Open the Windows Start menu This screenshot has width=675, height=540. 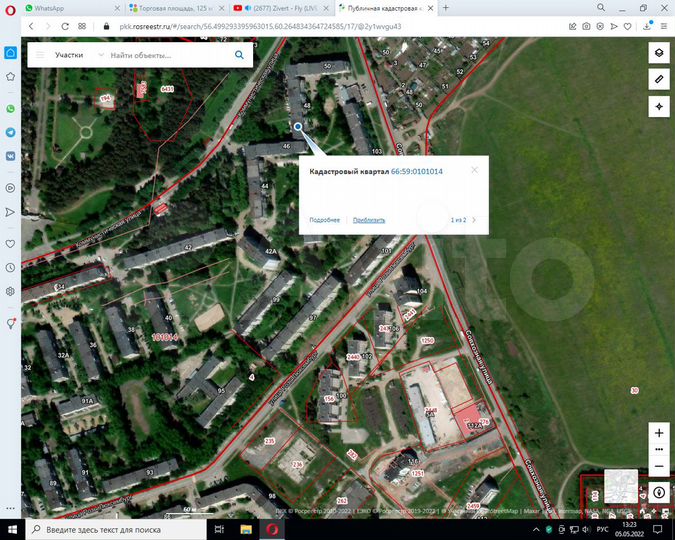12,529
